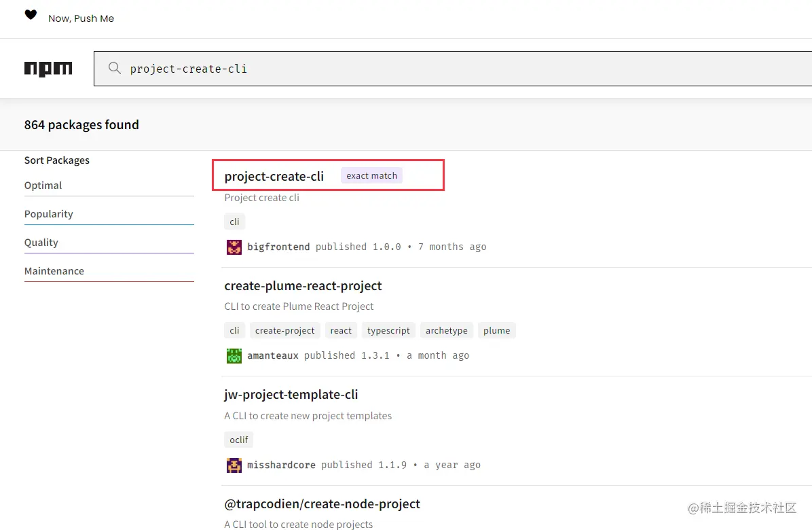Screen dimensions: 812x530
Task: Click the archetype keyword tag
Action: click(446, 330)
